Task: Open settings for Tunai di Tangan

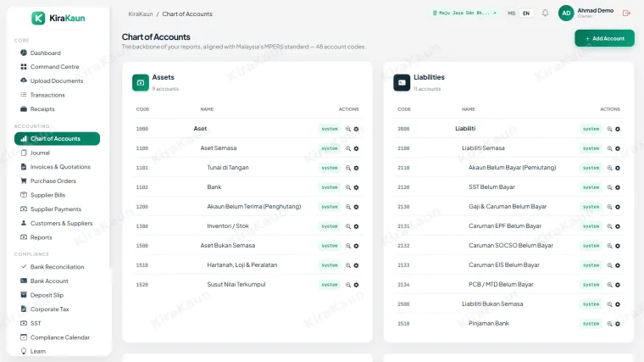Action: (x=356, y=168)
